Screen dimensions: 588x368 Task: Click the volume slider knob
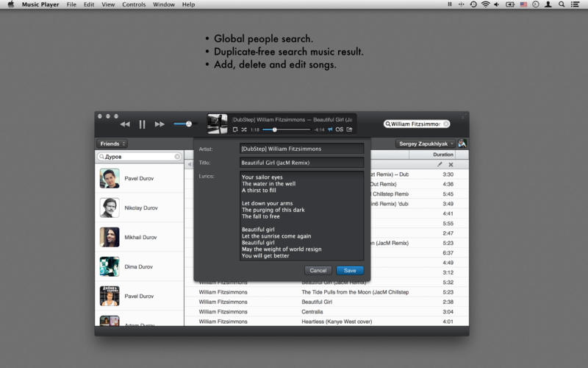pyautogui.click(x=189, y=124)
